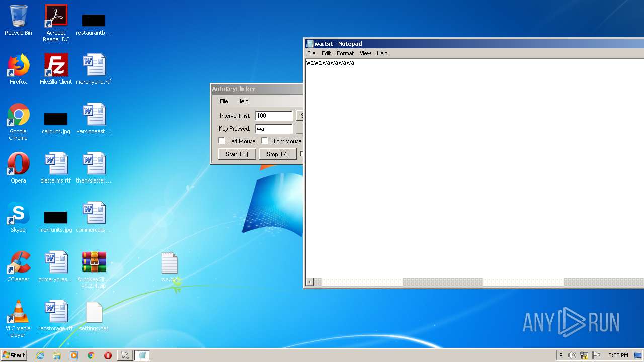
Task: Open the Recycle Bin desktop icon
Action: pos(18,20)
